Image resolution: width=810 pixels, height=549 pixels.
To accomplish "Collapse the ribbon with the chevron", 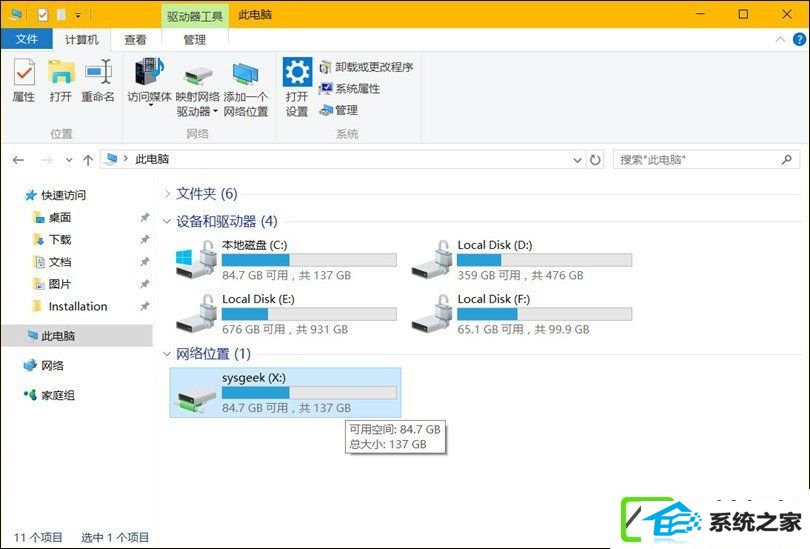I will (x=780, y=39).
